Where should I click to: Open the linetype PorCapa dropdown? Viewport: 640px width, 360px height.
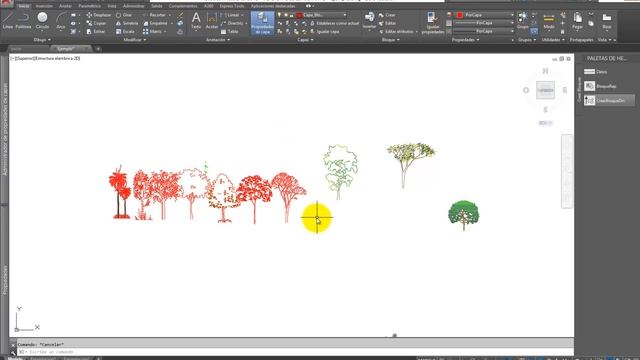483,31
